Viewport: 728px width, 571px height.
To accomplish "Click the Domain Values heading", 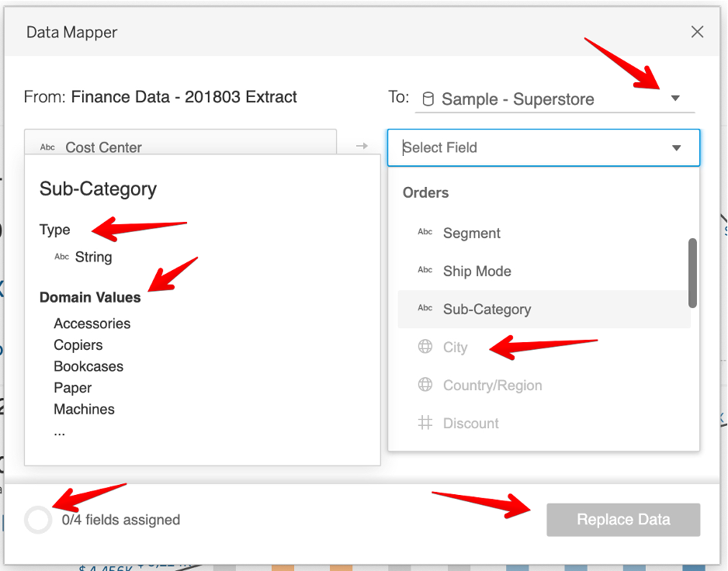I will pos(90,298).
